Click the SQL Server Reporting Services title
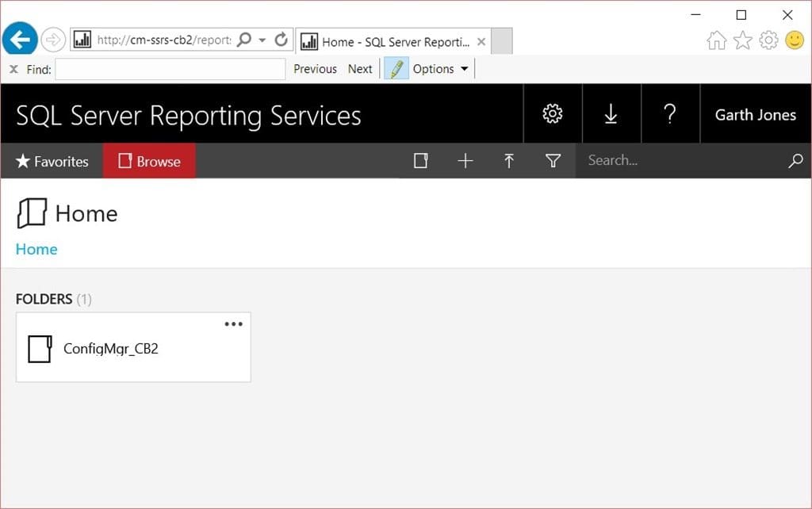 (x=189, y=116)
